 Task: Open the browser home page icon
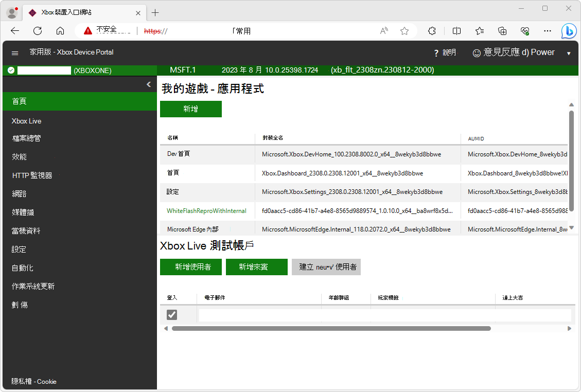[60, 31]
